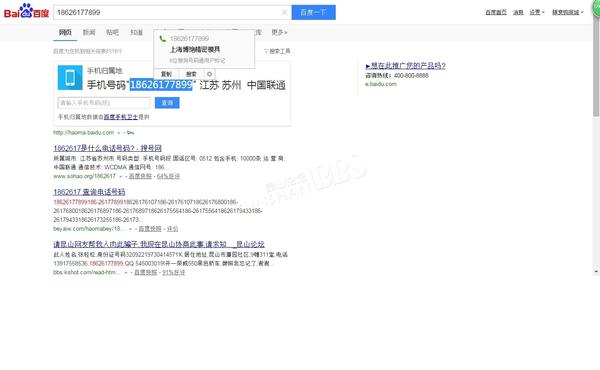Click the blue mobile phone card icon
Viewport: 600px width, 370px height.
coord(70,77)
